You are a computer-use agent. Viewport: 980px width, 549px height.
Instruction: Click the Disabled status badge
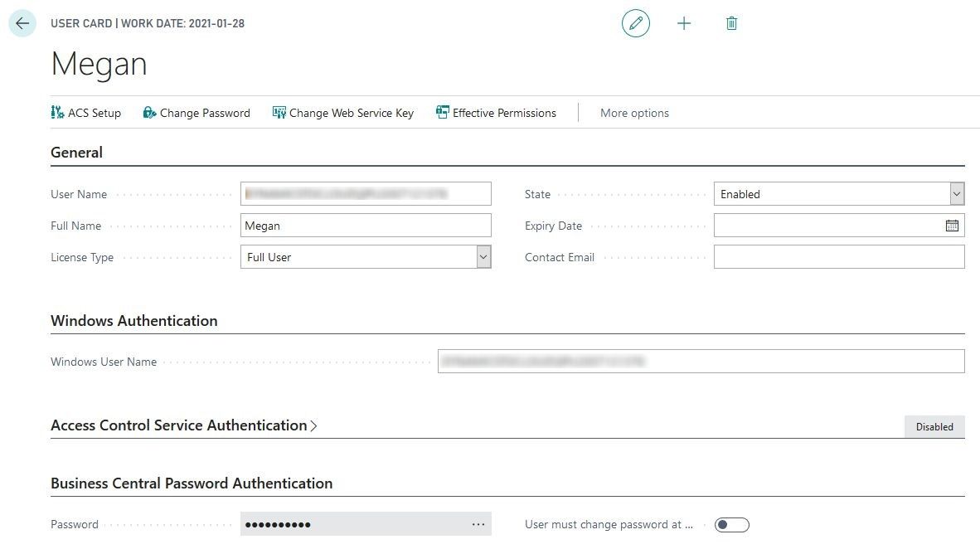point(934,426)
